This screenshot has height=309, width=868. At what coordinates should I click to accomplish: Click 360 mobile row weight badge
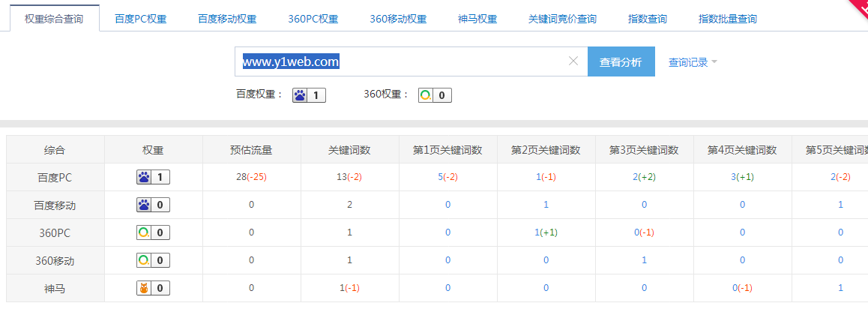[x=153, y=260]
